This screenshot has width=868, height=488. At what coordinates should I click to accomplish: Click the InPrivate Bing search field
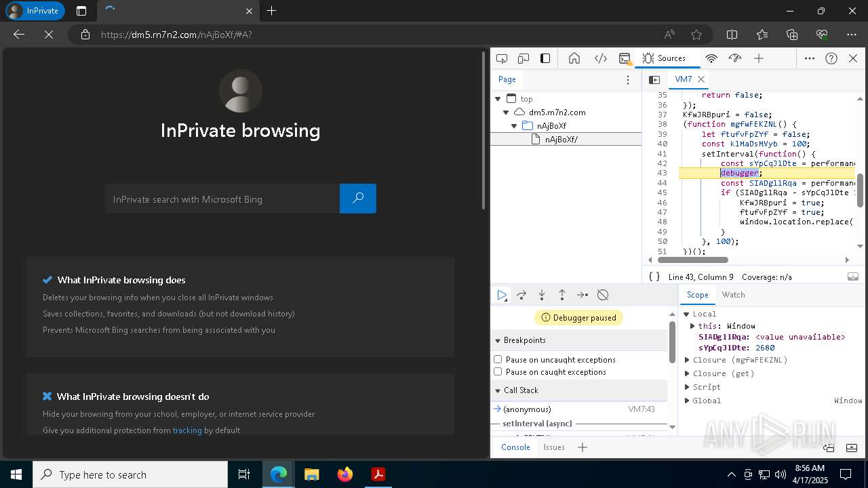[x=222, y=199]
